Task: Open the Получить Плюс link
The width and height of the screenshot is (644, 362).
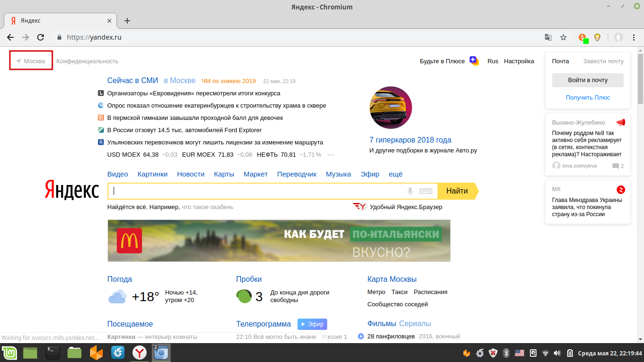Action: click(587, 97)
